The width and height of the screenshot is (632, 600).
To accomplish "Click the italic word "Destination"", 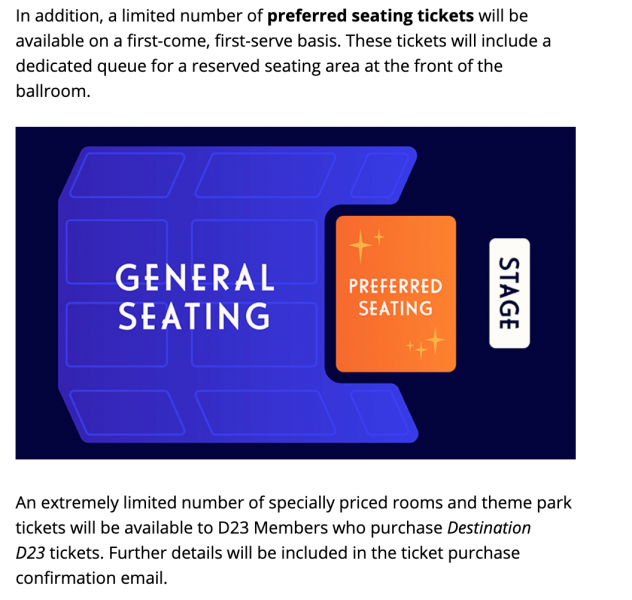I will (x=488, y=527).
